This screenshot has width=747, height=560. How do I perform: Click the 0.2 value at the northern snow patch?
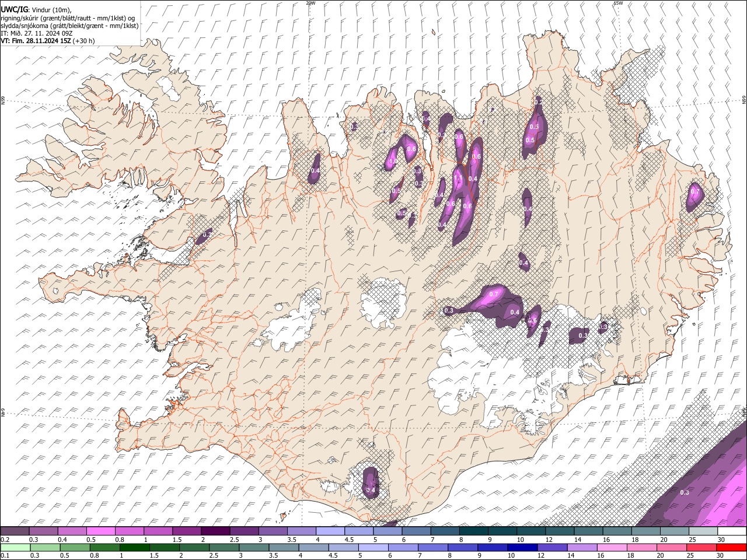tap(539, 102)
